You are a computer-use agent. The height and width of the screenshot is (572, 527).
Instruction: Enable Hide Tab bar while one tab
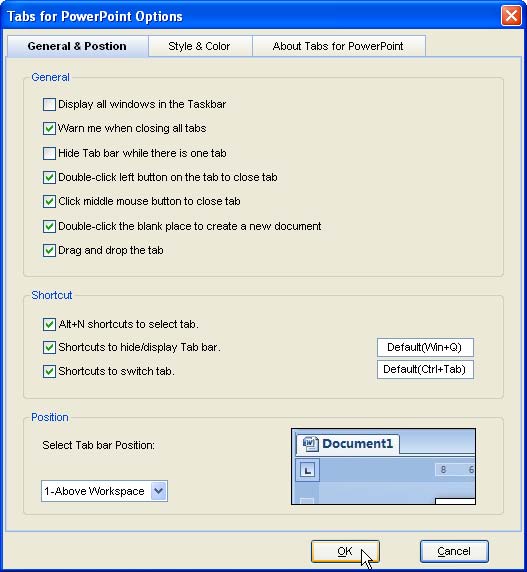(x=49, y=153)
